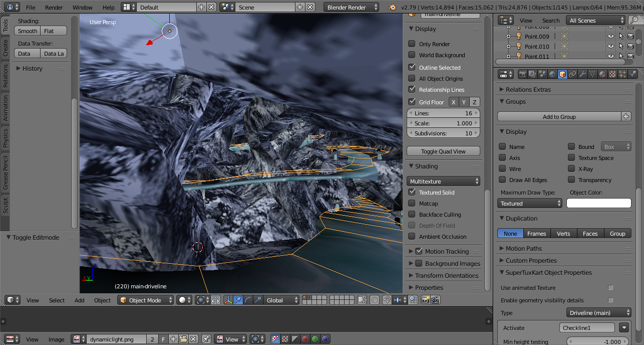Pin the image in the image editor
The height and width of the screenshot is (345, 644).
206,339
